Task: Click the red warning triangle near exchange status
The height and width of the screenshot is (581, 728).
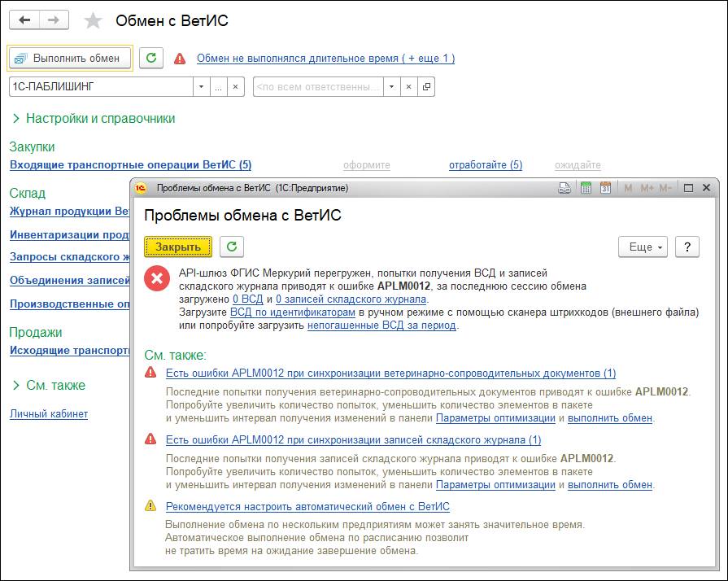Action: pos(180,59)
